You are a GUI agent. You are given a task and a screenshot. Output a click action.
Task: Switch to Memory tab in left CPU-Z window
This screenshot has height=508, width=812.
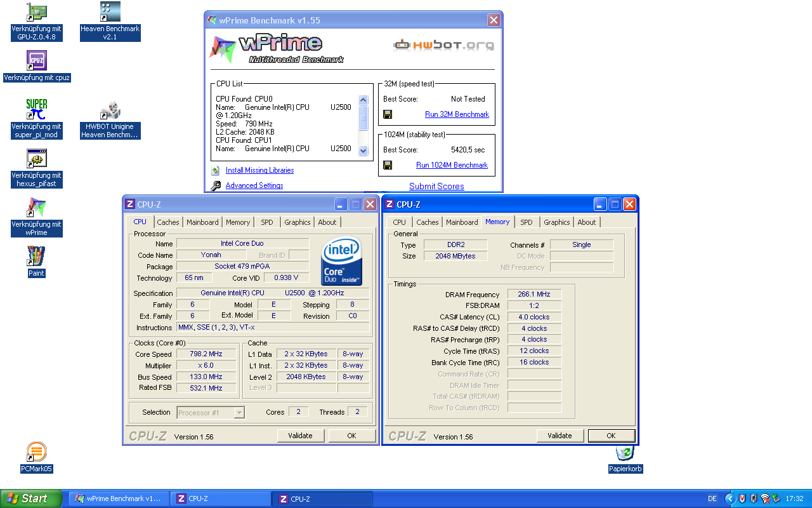(x=238, y=222)
